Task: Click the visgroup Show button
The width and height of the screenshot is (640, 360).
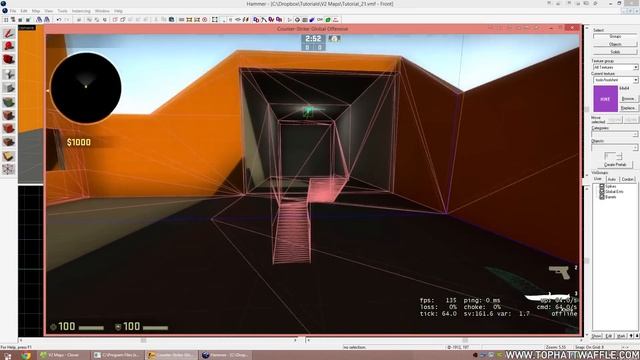Action: 597,336
